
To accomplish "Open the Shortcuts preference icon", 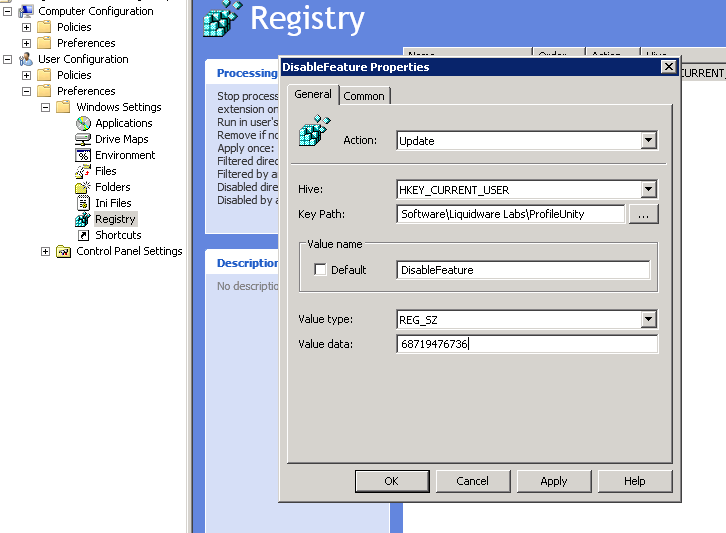I will coord(84,235).
